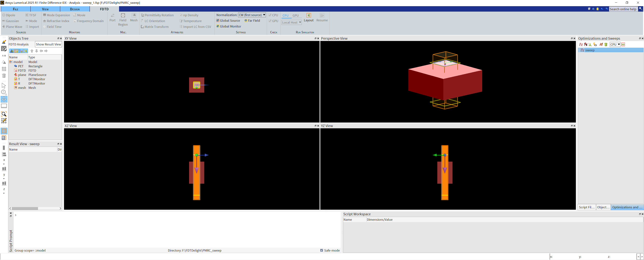Select the PET rectangle in objects tree
This screenshot has height=260, width=644.
coord(21,66)
